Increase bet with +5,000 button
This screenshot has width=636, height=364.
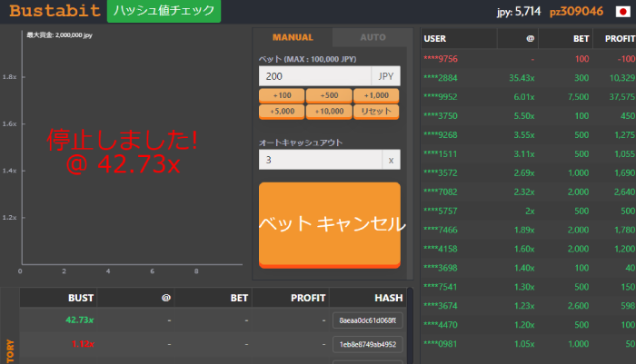282,111
